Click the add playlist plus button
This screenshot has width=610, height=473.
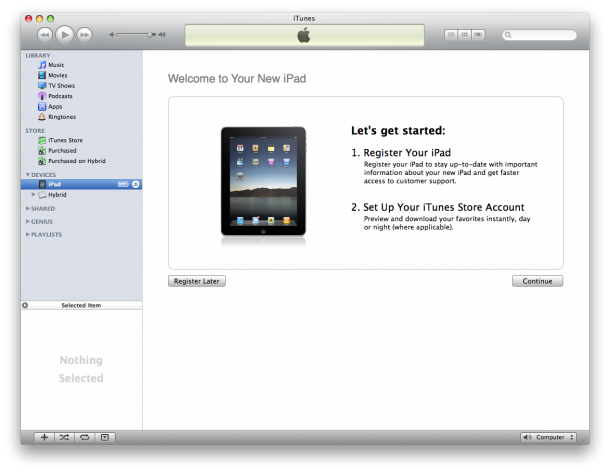44,437
